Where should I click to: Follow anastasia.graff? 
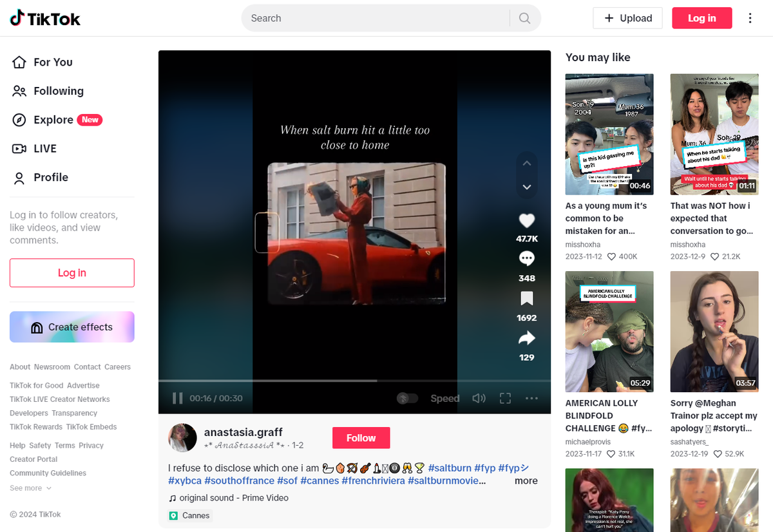361,438
